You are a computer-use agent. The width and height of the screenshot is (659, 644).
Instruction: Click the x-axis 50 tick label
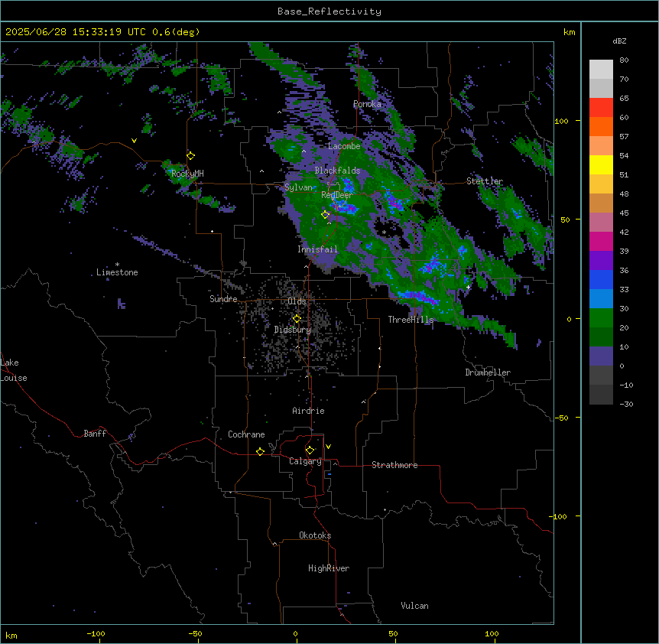point(393,633)
